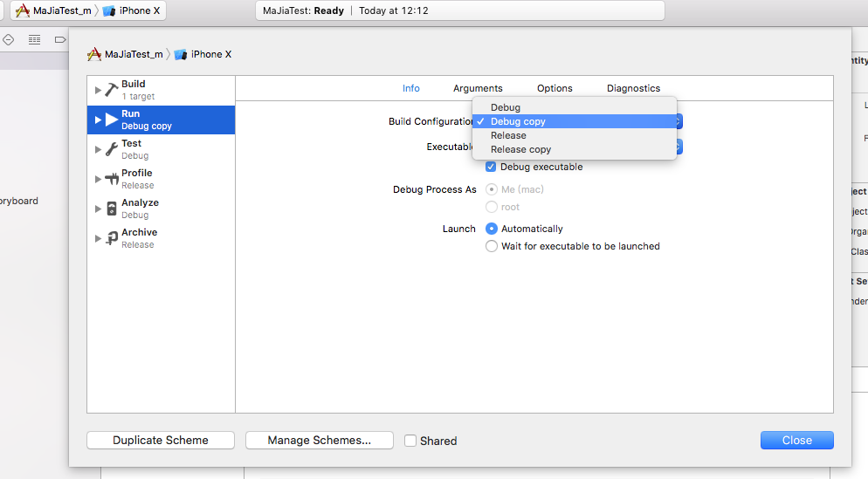Choose Release from configuration menu
Image resolution: width=868 pixels, height=479 pixels.
point(574,135)
